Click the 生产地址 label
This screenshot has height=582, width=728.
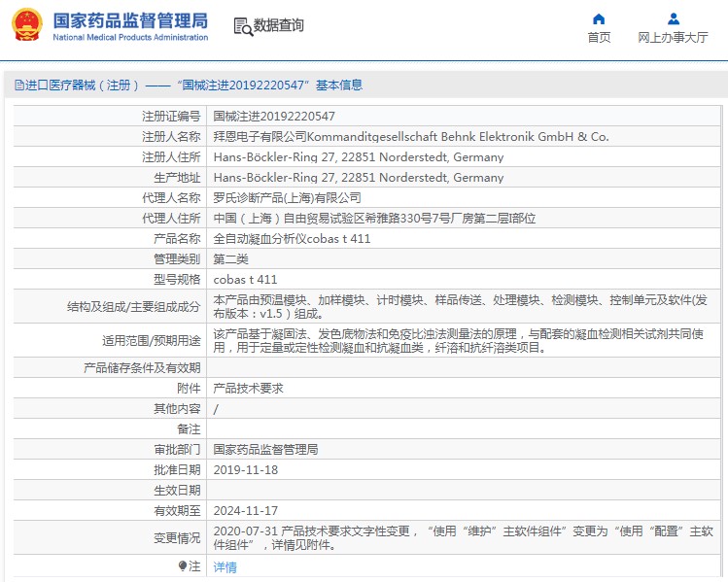tap(177, 177)
